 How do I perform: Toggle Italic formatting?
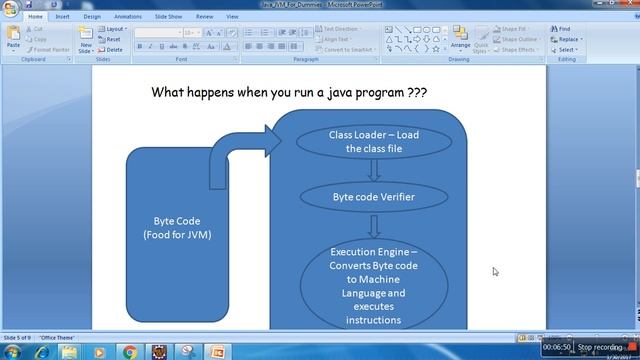tap(150, 47)
